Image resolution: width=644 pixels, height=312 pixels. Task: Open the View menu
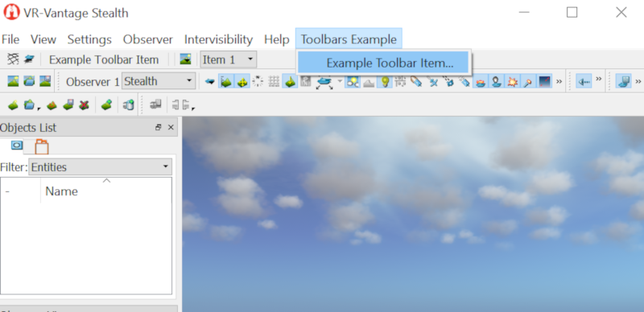click(x=43, y=39)
